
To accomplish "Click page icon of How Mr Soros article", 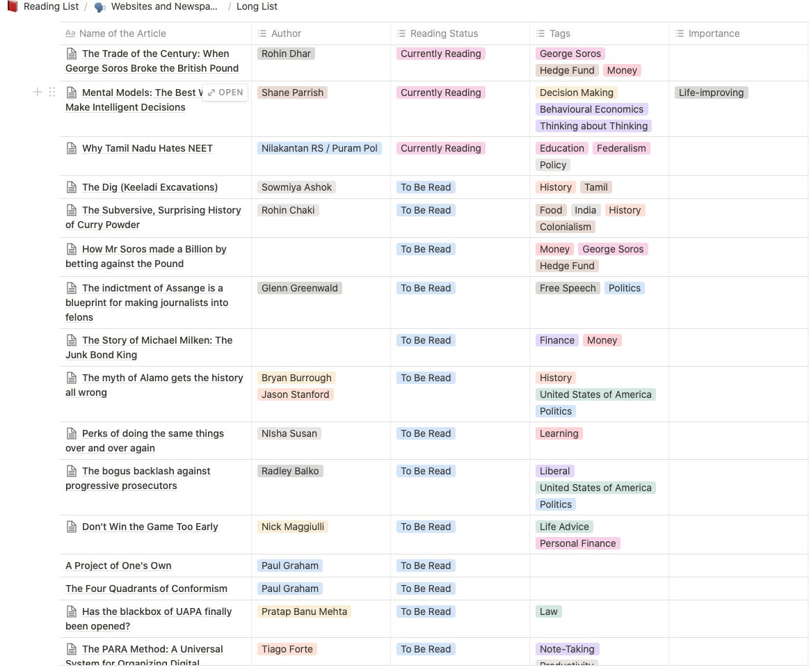I will coord(72,249).
